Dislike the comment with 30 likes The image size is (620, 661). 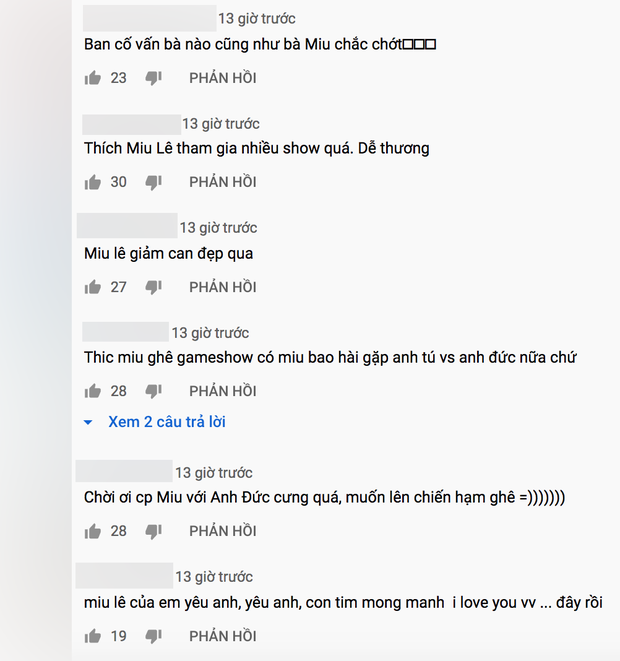click(x=153, y=183)
